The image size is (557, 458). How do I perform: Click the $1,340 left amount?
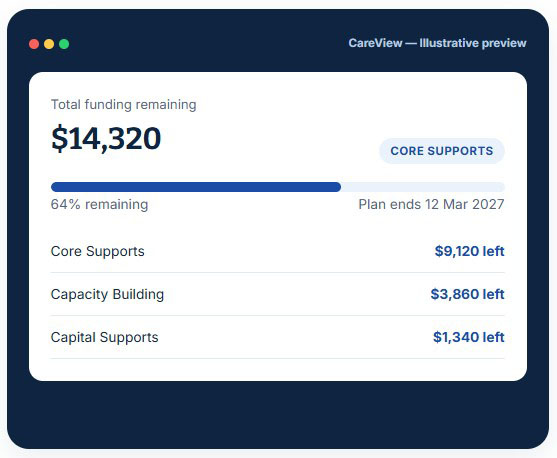coord(469,337)
